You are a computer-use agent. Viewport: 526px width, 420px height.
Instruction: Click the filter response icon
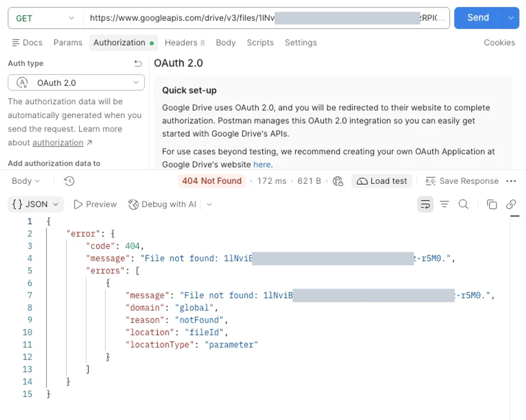pyautogui.click(x=444, y=204)
